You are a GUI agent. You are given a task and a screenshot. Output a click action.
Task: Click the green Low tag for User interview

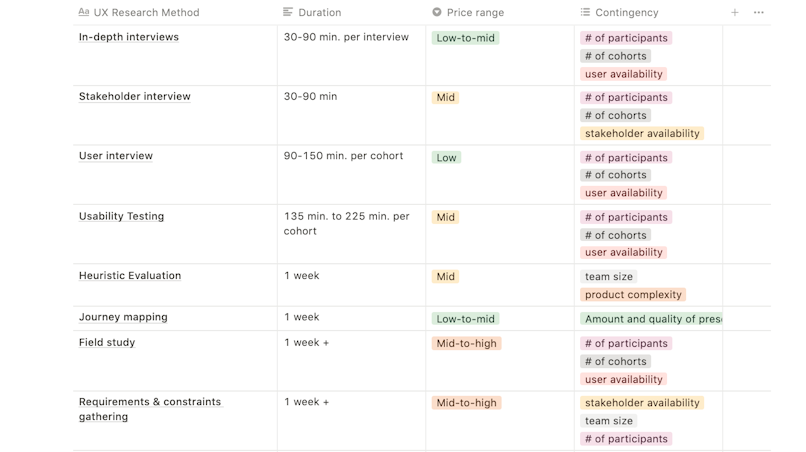[x=446, y=158]
